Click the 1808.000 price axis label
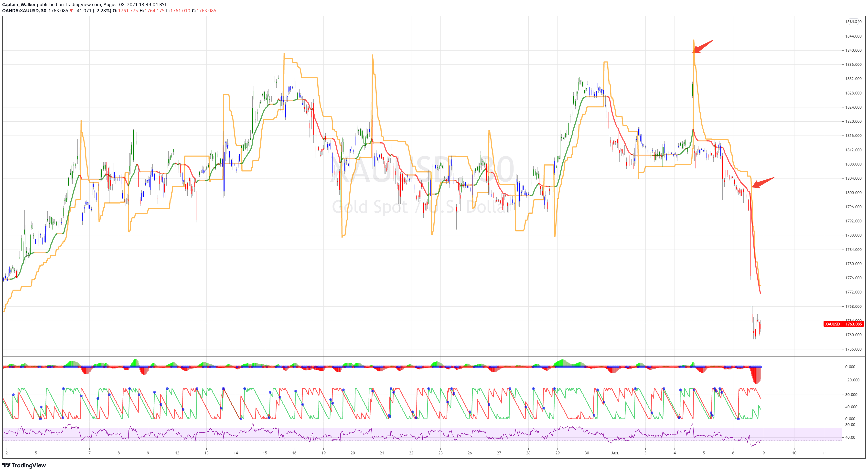This screenshot has width=868, height=472. pyautogui.click(x=853, y=164)
